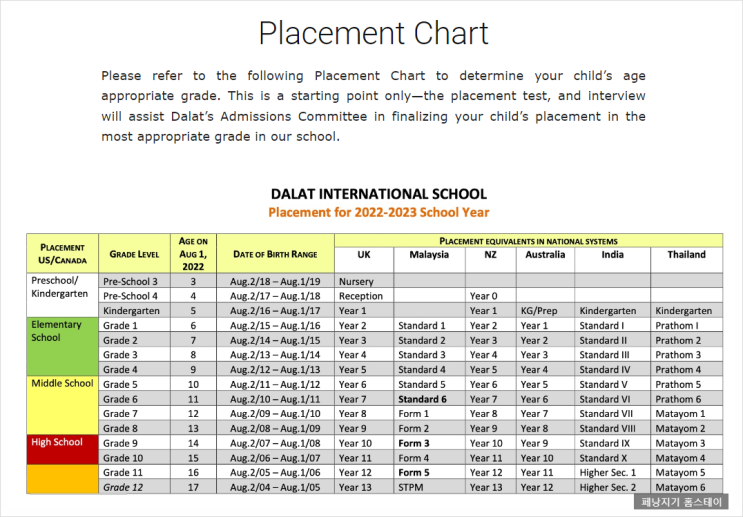Click the bold Form 3 Malaysia cell
Viewport: 743px width, 517px height.
click(x=429, y=443)
